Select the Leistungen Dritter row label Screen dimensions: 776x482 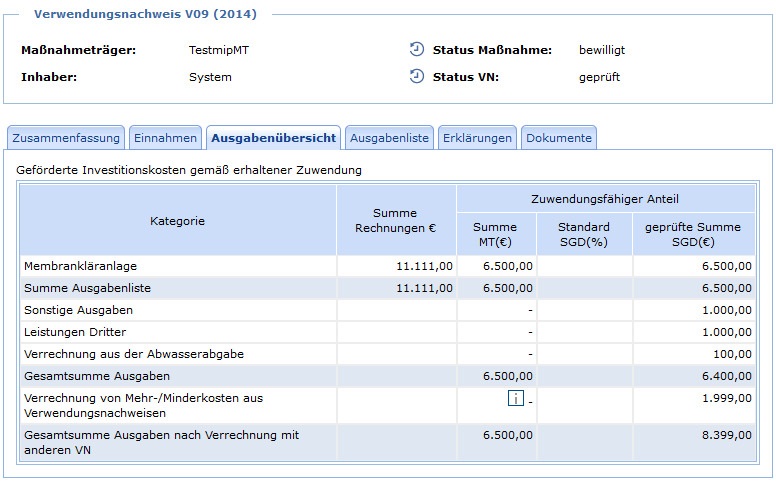pyautogui.click(x=75, y=332)
